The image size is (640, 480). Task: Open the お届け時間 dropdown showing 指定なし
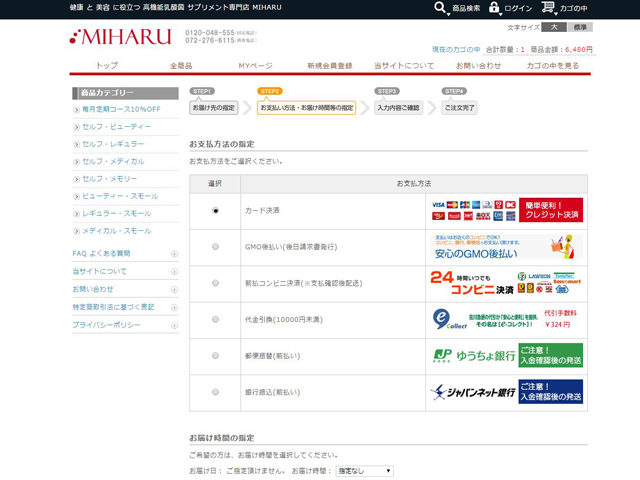pos(364,471)
